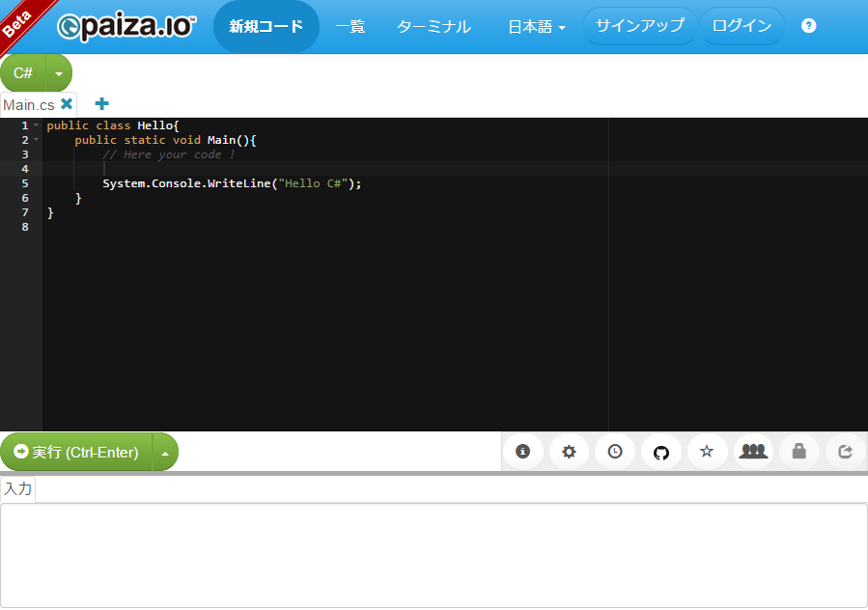The height and width of the screenshot is (610, 868).
Task: Click the share arrow icon
Action: coord(846,452)
